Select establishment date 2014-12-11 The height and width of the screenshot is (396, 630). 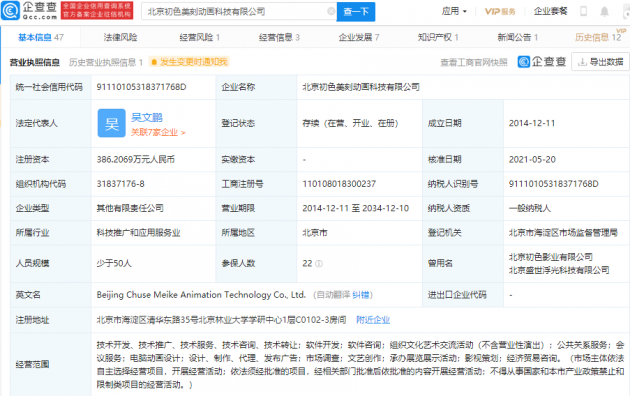[532, 123]
